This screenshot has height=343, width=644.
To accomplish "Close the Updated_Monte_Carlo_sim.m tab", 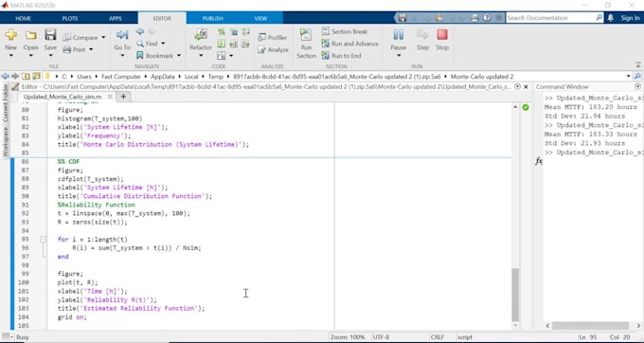I will (x=110, y=97).
